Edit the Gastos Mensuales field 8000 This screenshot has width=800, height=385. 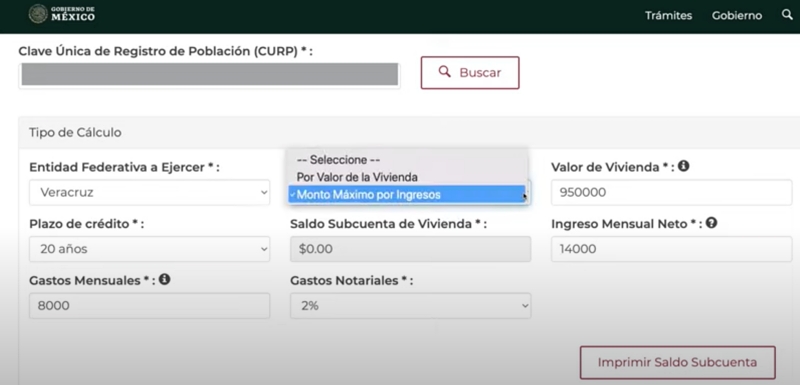[x=149, y=306]
